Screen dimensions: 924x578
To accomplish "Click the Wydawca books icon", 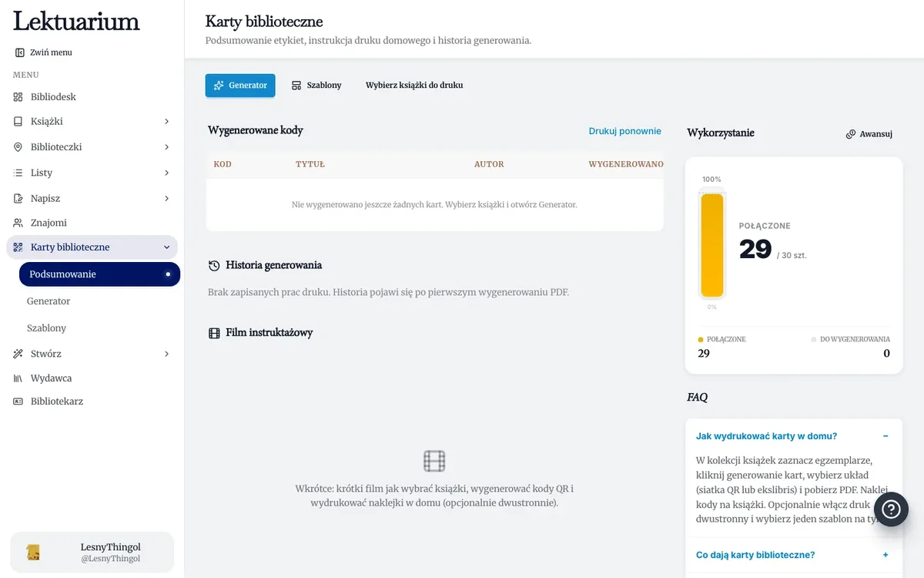I will (18, 378).
